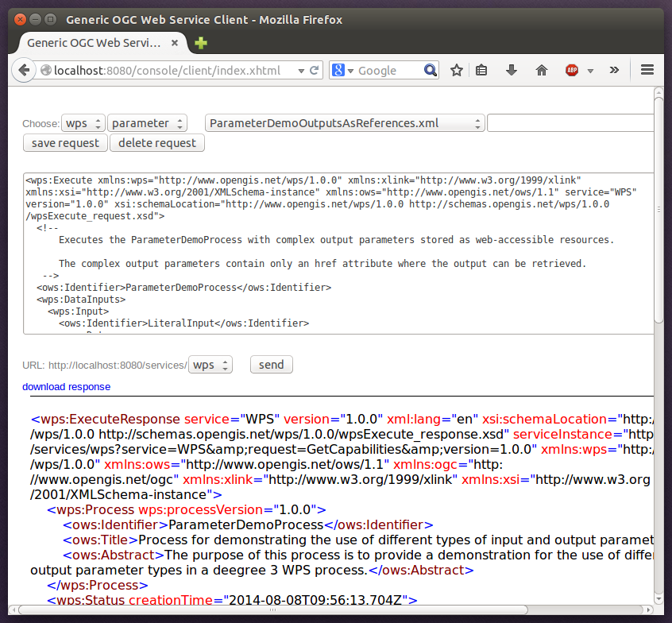Click the toolbar overflow chevron
Image resolution: width=672 pixels, height=623 pixels.
614,70
